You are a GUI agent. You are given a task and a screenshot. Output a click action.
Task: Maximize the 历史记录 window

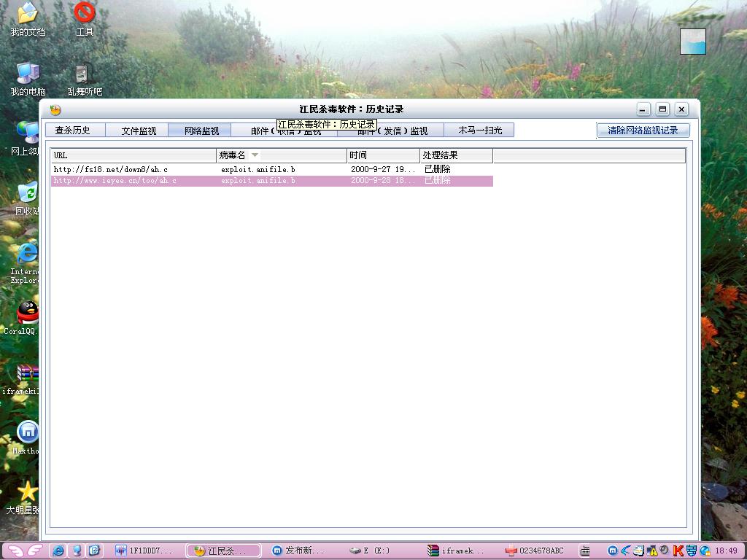662,109
